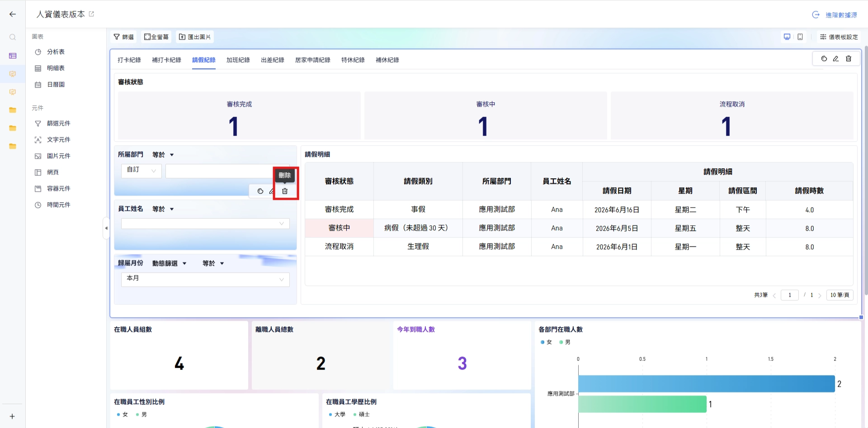Open the 出差紀錄 tab
Viewport: 868px width, 428px height.
tap(273, 60)
